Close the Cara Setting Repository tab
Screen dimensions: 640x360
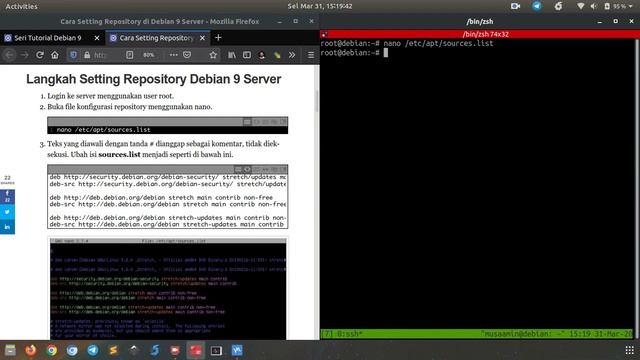[202, 38]
